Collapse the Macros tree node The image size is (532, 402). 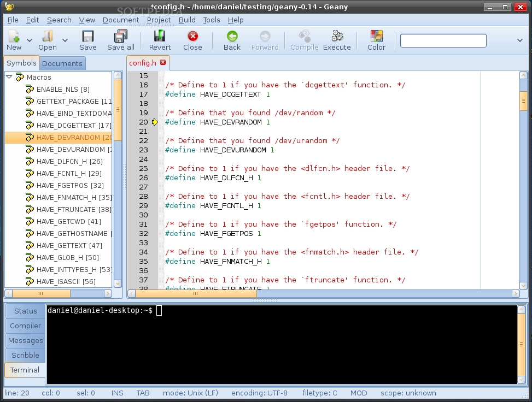pyautogui.click(x=9, y=77)
